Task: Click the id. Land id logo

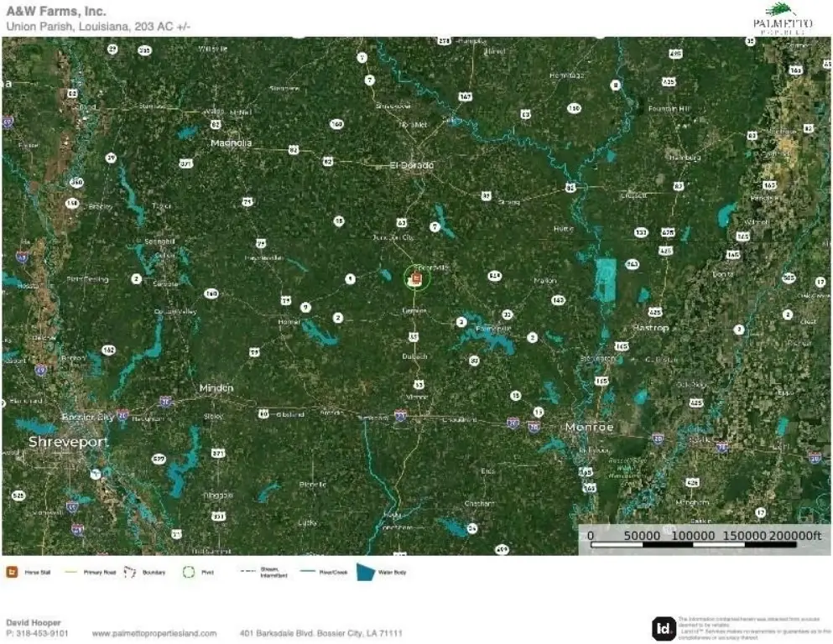Action: (663, 627)
